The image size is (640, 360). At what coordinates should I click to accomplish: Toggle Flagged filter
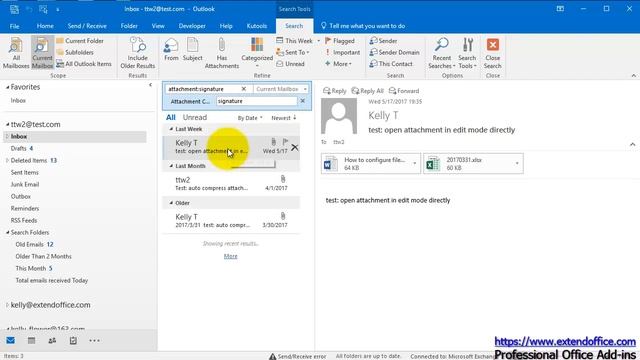point(340,41)
